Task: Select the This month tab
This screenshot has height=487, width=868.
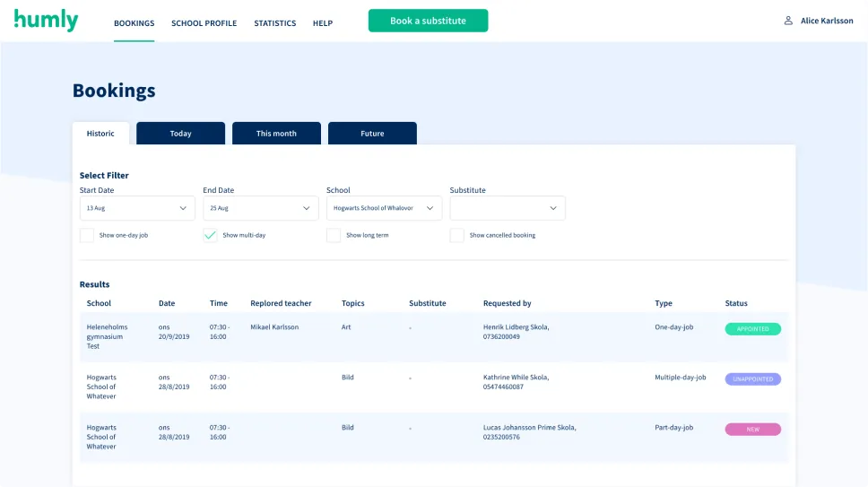Action: pyautogui.click(x=276, y=134)
